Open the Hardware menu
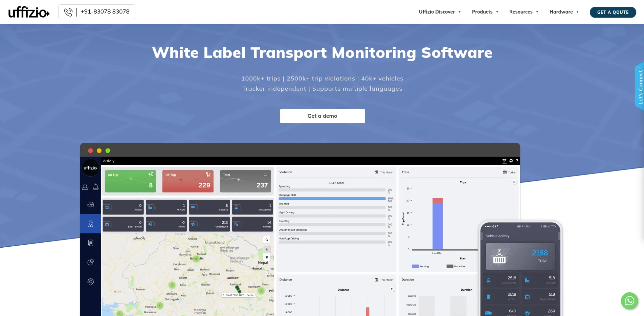This screenshot has width=644, height=316. tap(564, 12)
